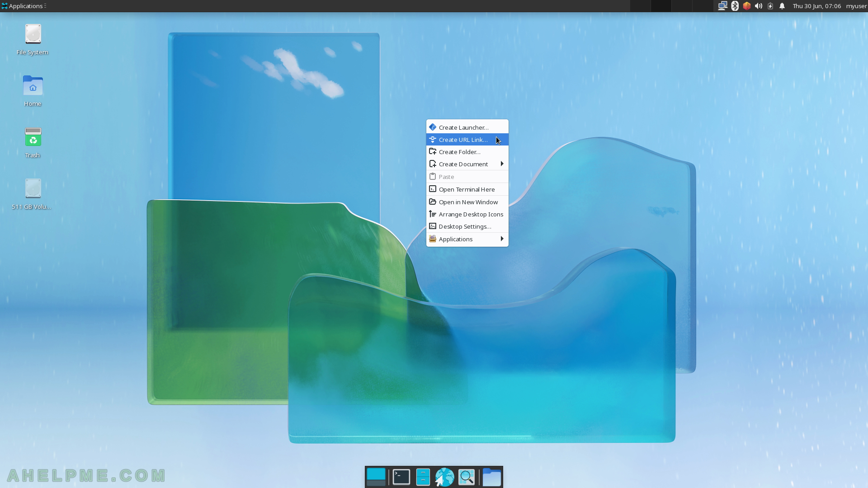Image resolution: width=868 pixels, height=488 pixels.
Task: Select the 511 GB Volume drive icon
Action: [33, 188]
